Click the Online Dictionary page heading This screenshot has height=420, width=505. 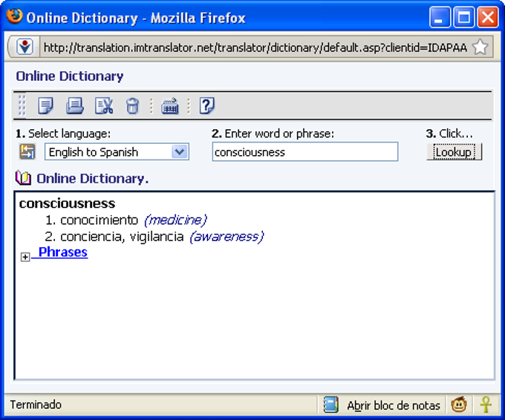70,76
